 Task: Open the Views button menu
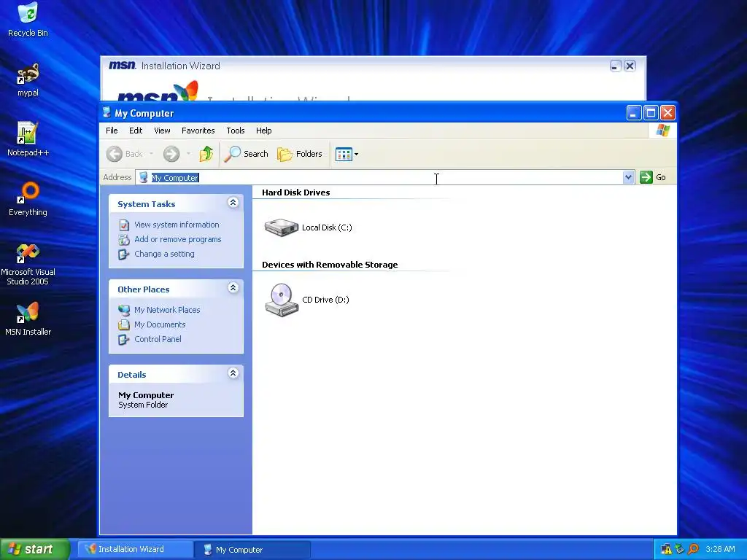347,154
